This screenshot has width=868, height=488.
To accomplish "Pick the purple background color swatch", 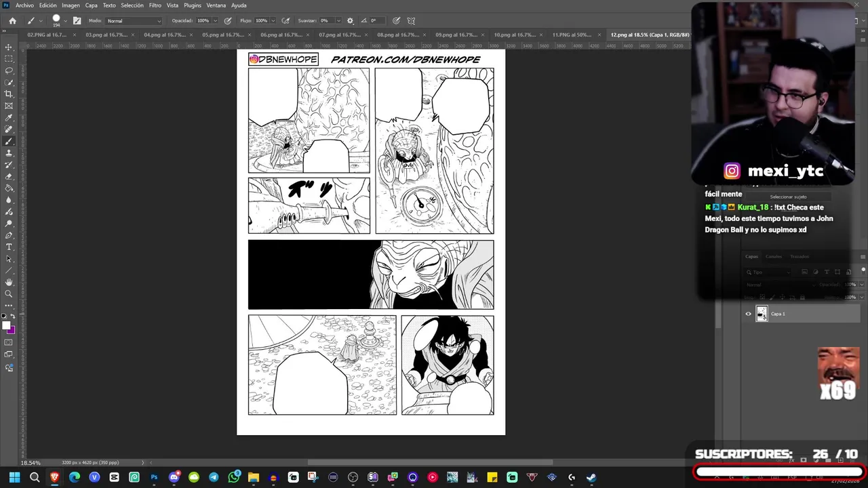I will coord(12,331).
